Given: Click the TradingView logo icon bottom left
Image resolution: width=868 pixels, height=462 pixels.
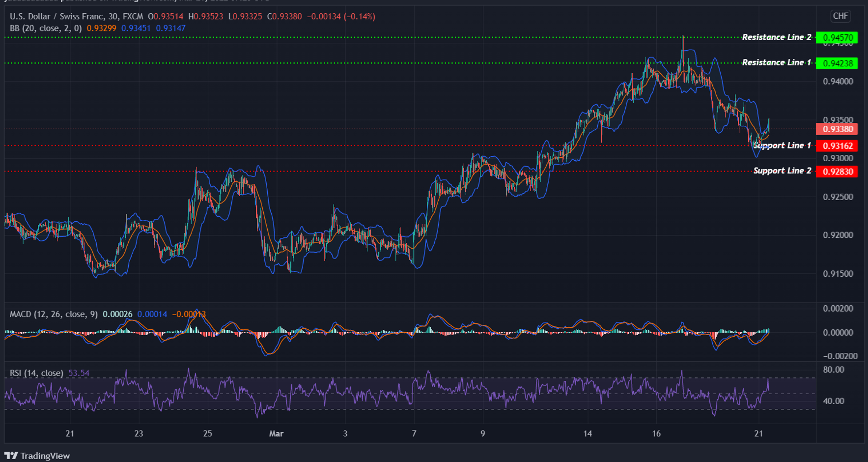Looking at the screenshot, I should pos(12,456).
